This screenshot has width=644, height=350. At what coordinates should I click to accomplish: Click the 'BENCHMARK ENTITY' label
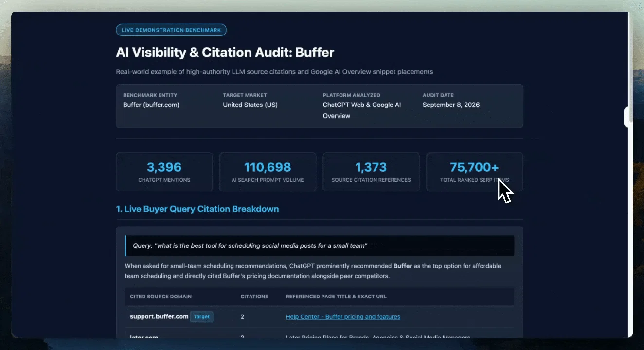click(x=150, y=95)
